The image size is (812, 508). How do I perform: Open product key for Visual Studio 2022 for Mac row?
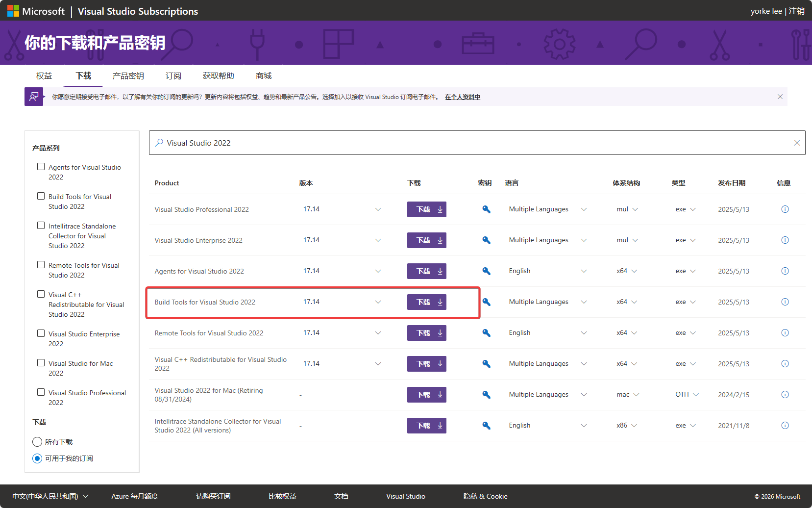click(x=486, y=395)
